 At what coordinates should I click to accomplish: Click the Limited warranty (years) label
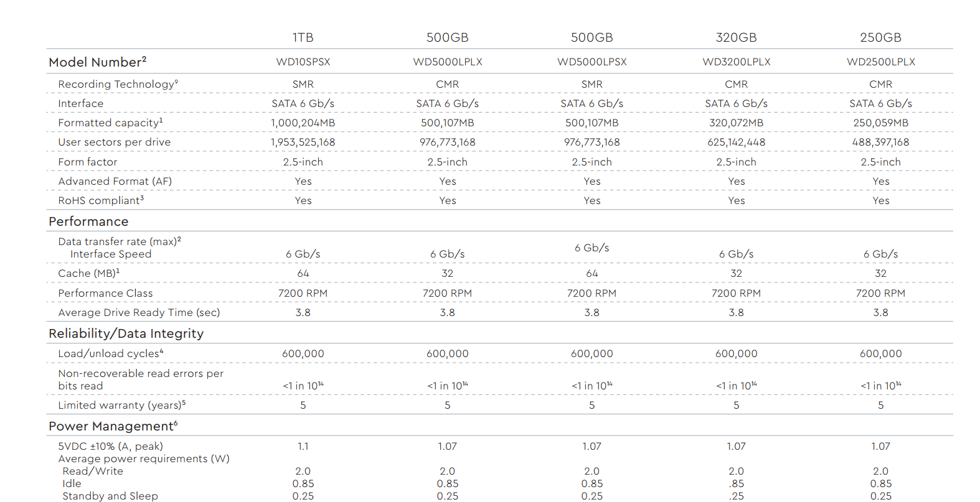pos(122,405)
